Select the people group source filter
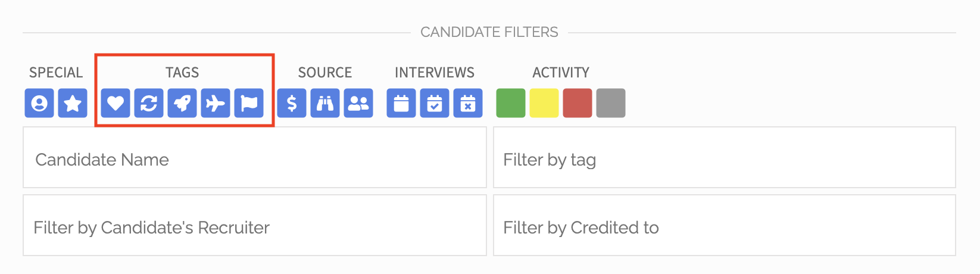The width and height of the screenshot is (980, 274). (358, 103)
